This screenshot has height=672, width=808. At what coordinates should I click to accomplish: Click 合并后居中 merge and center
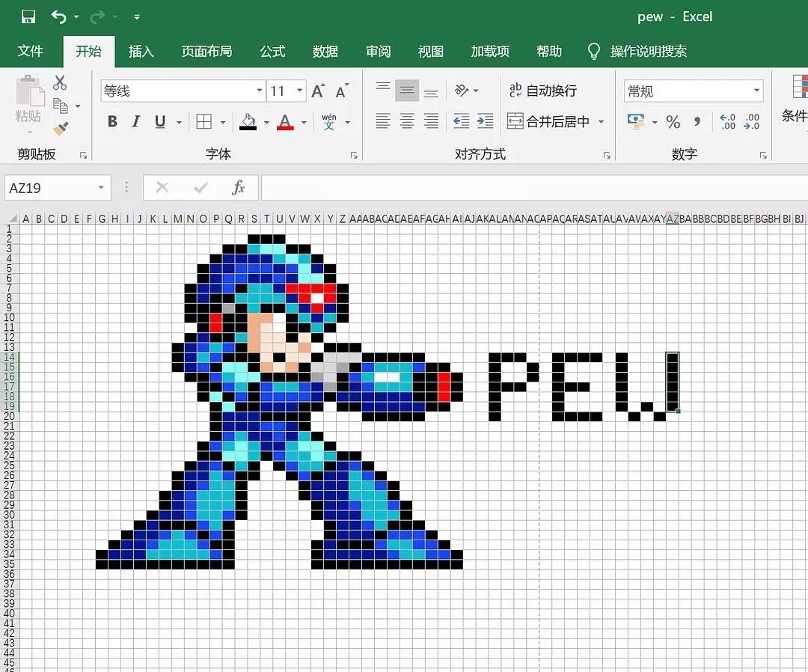click(x=548, y=122)
